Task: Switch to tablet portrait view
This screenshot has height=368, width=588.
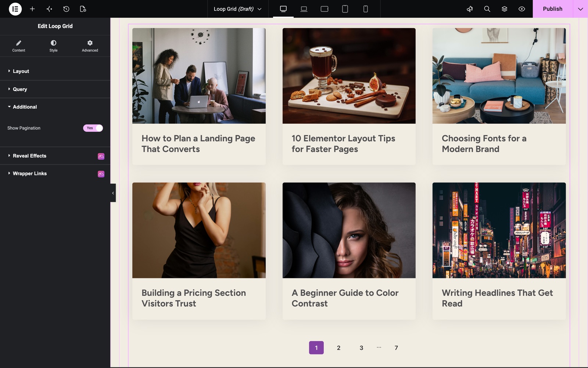Action: pos(345,9)
